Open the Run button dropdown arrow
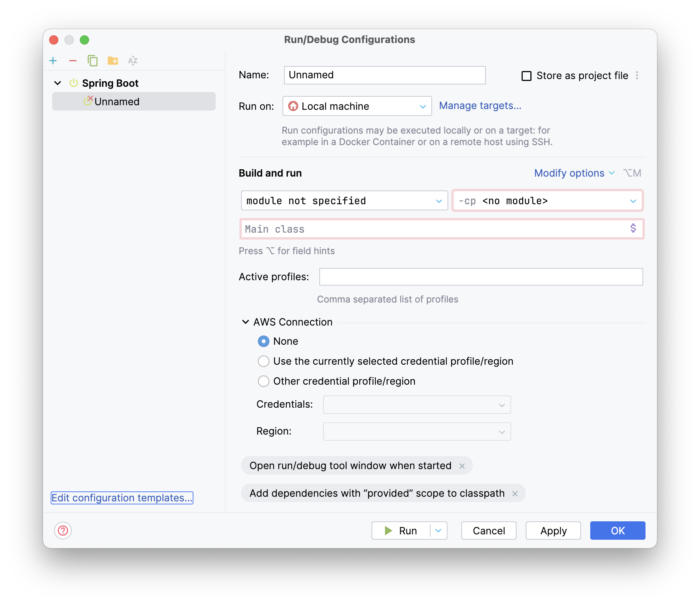Screen dimensions: 700x605 (x=439, y=531)
